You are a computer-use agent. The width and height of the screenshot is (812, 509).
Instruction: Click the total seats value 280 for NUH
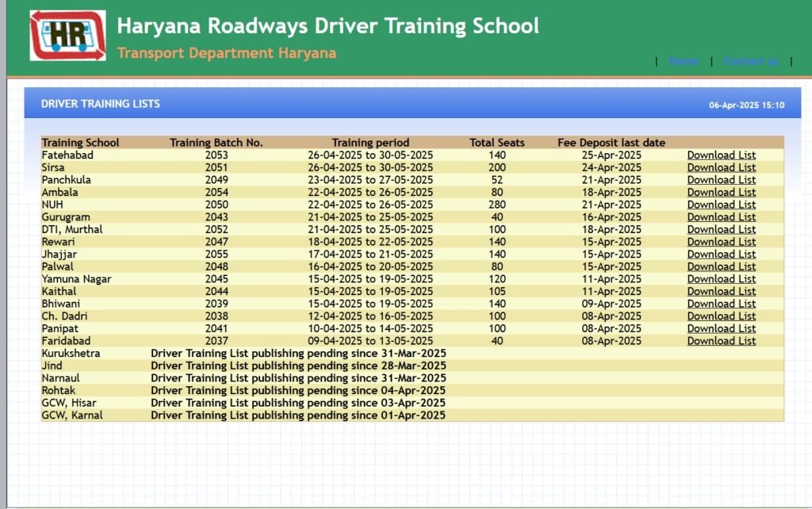point(497,205)
